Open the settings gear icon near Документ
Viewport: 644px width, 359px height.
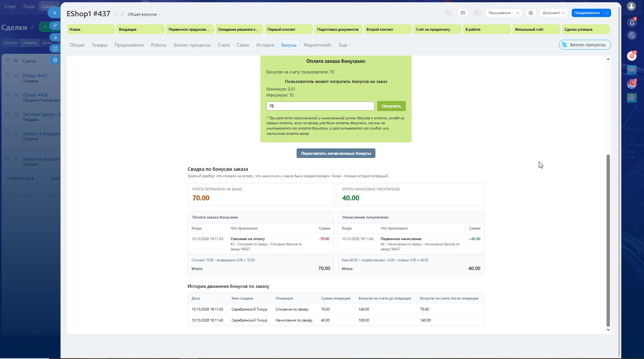coord(531,13)
